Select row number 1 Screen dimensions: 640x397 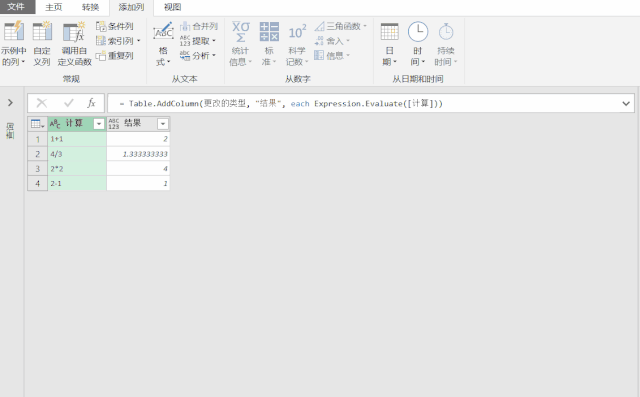38,139
